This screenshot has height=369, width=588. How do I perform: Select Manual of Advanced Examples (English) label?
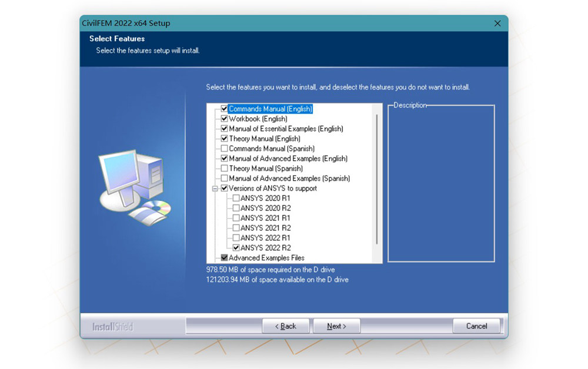(x=288, y=159)
